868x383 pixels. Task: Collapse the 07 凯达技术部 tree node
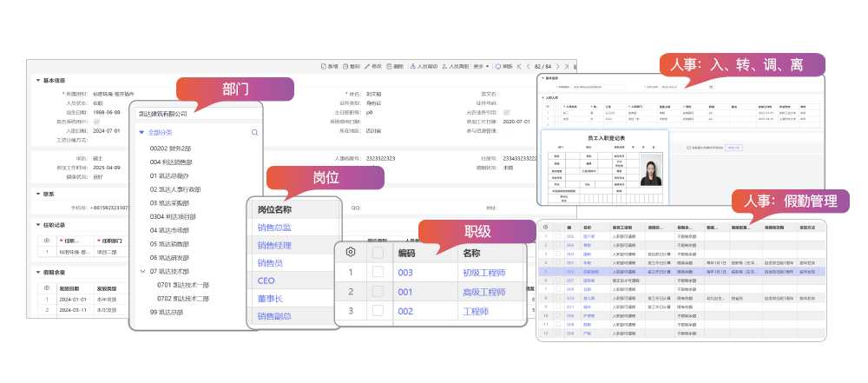point(142,271)
